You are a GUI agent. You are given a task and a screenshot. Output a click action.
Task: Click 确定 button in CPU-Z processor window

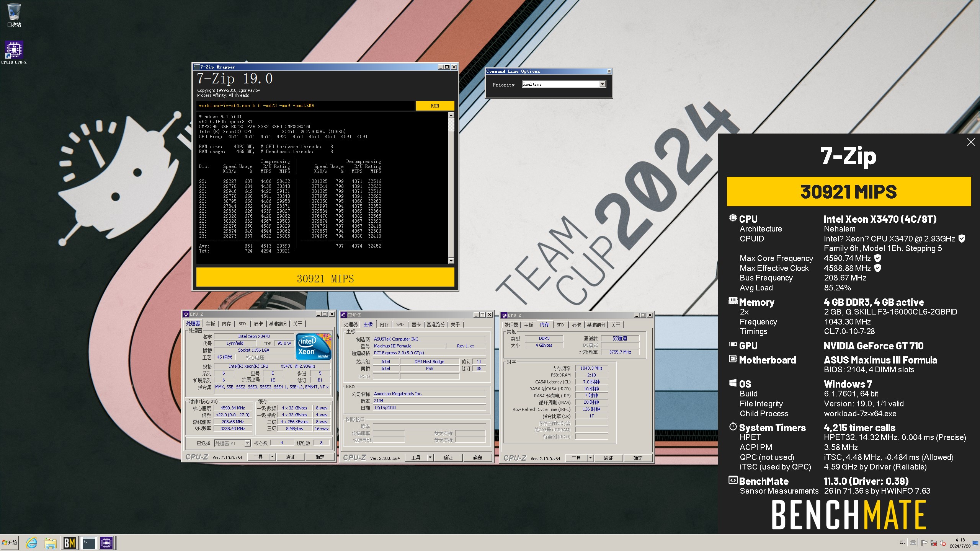tap(320, 457)
